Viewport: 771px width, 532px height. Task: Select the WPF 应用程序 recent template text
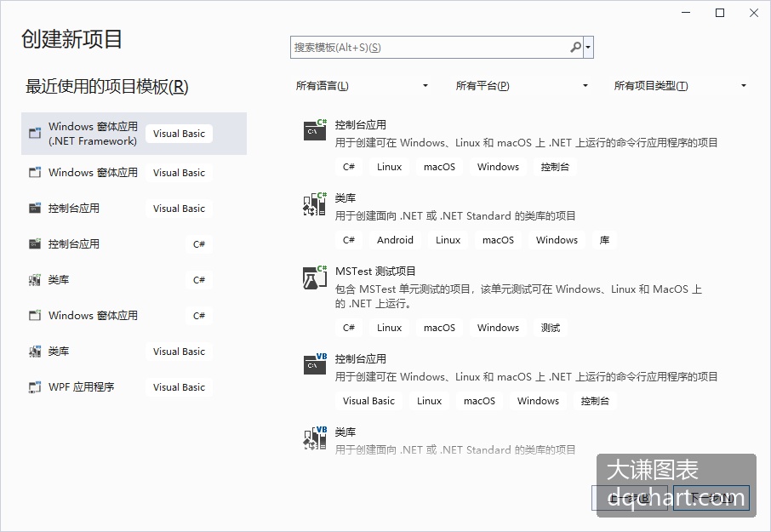81,387
